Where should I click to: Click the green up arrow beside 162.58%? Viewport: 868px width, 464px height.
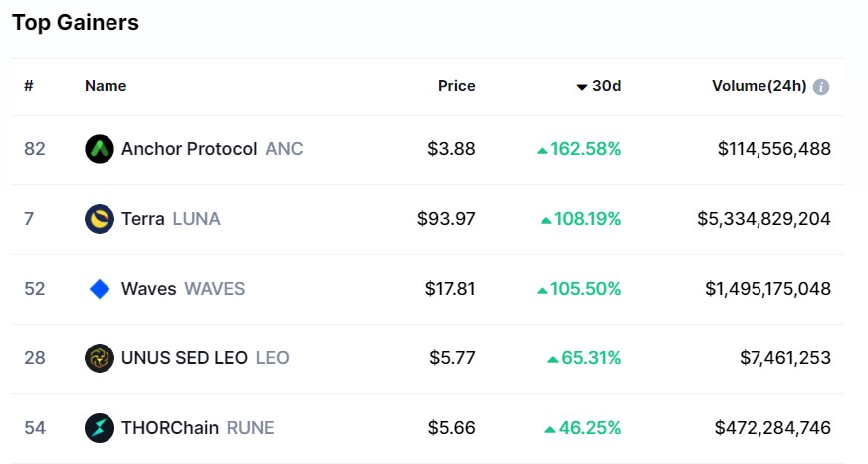coord(542,150)
